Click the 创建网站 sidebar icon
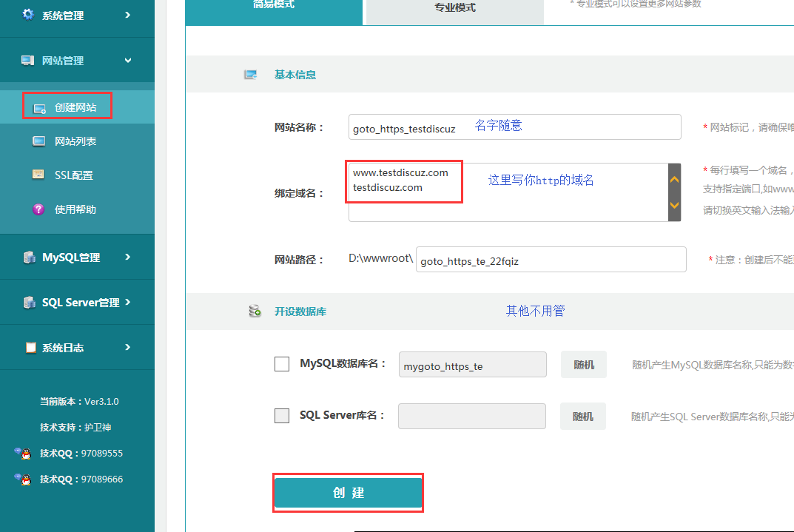 [x=39, y=108]
